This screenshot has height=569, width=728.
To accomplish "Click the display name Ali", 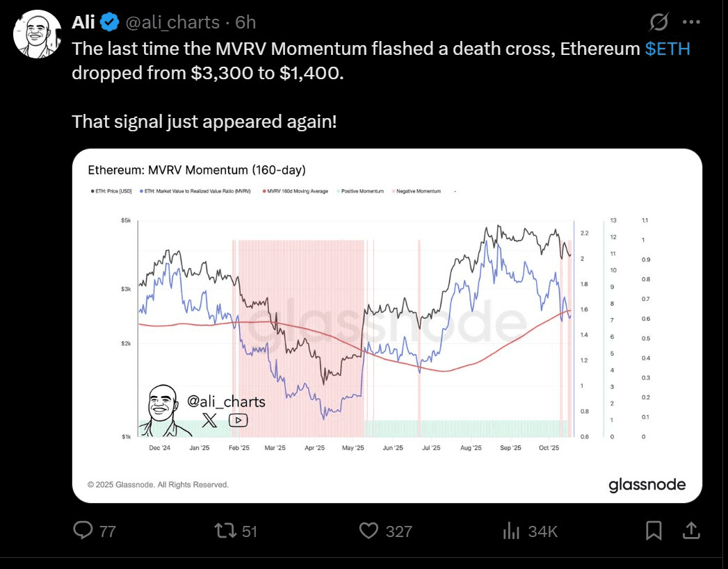I will coord(83,23).
